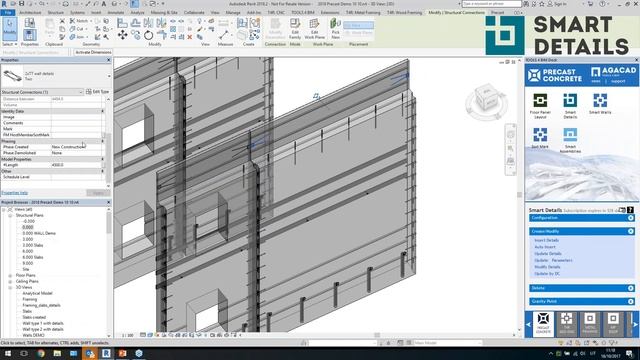
Task: Open the Manage ribbon tab
Action: pos(233,13)
